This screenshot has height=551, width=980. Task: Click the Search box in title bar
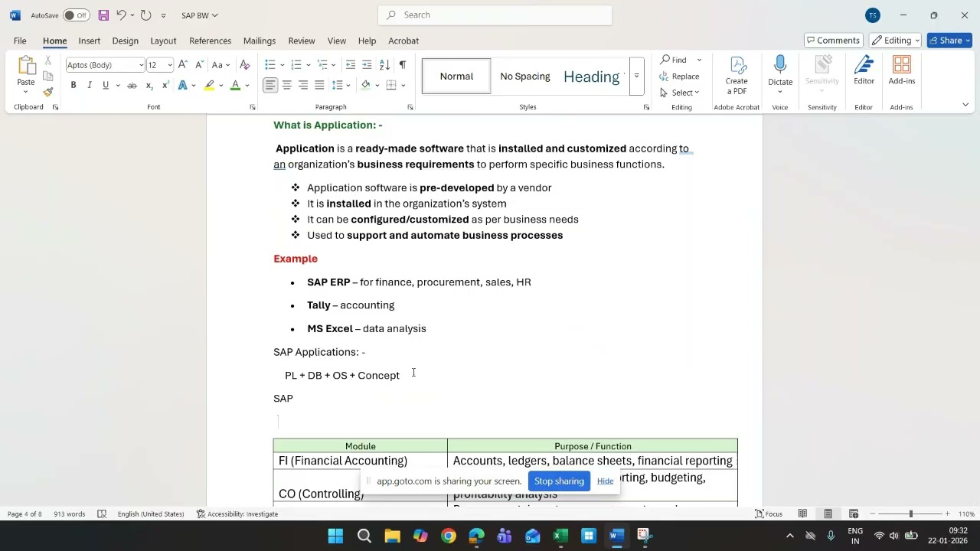pos(495,15)
